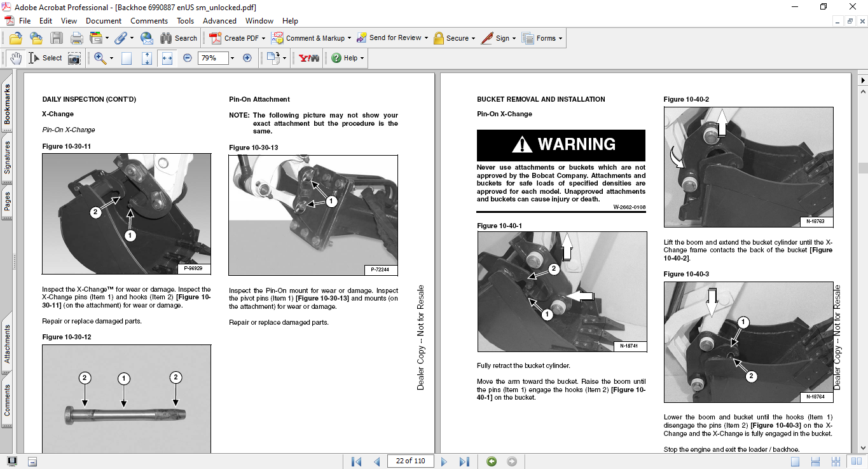The width and height of the screenshot is (868, 469).
Task: Click the page number field 22 of 110
Action: (x=411, y=461)
